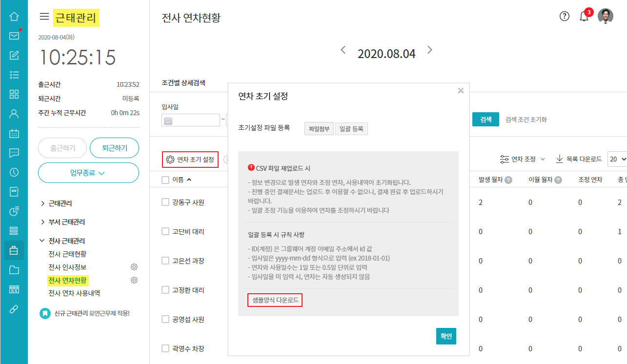This screenshot has height=364, width=627.
Task: Go to previous date with left arrow
Action: pos(344,50)
